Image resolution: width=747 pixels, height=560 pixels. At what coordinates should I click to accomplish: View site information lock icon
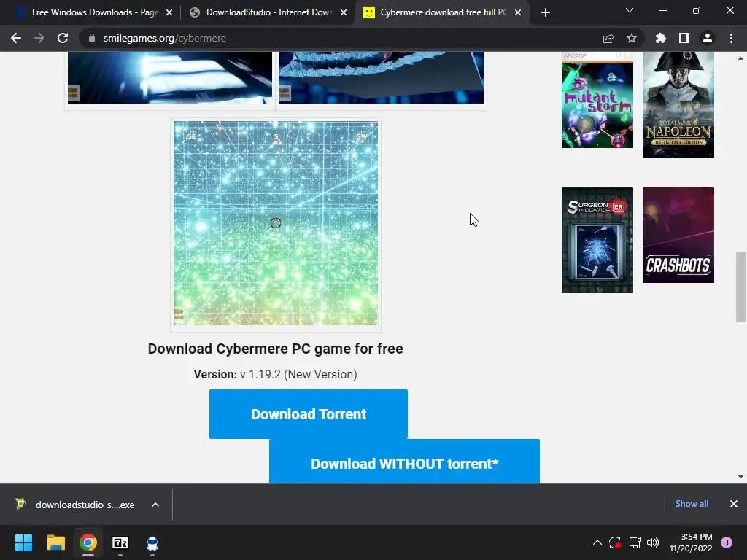click(92, 38)
